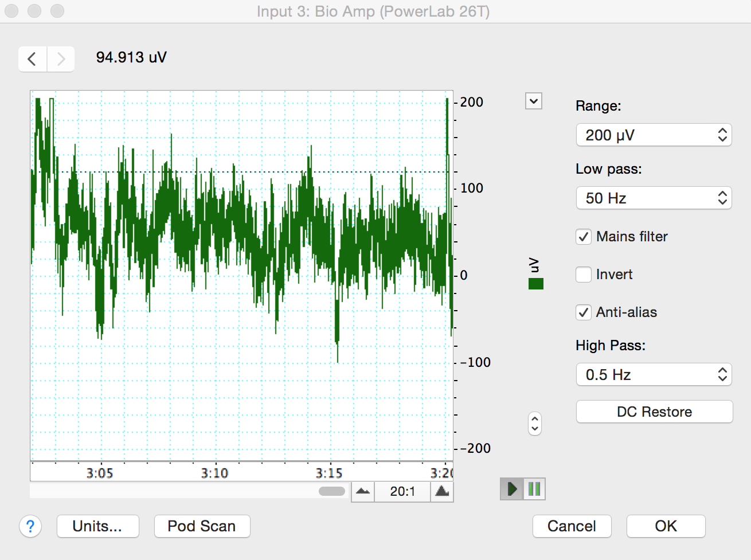Open the Range 200 µV dropdown

pos(654,135)
